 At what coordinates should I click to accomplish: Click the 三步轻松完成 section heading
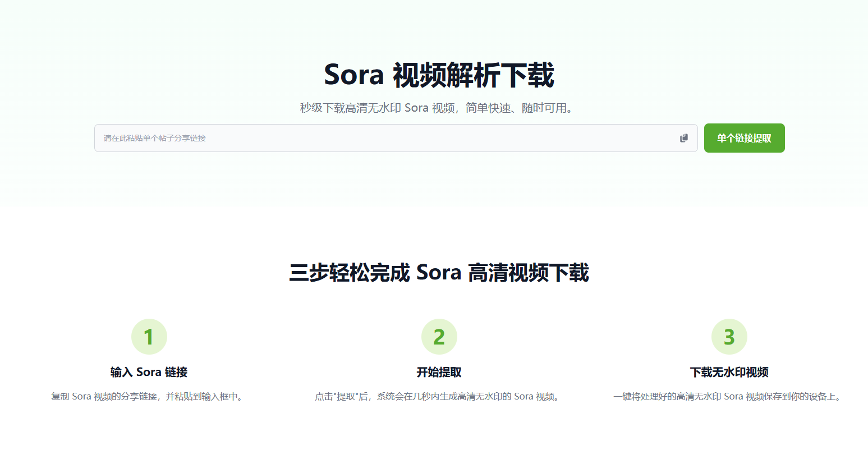[439, 273]
